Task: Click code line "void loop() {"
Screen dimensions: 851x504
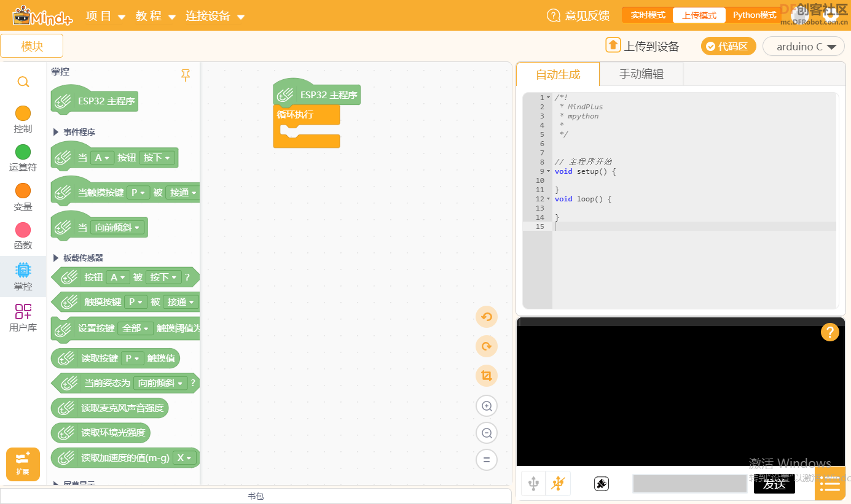Action: 583,199
